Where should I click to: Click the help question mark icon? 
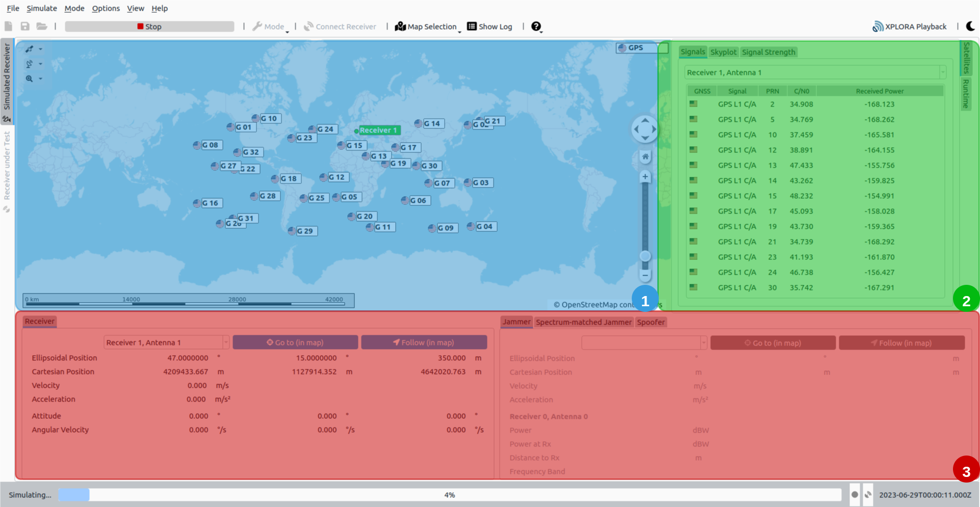click(x=536, y=26)
